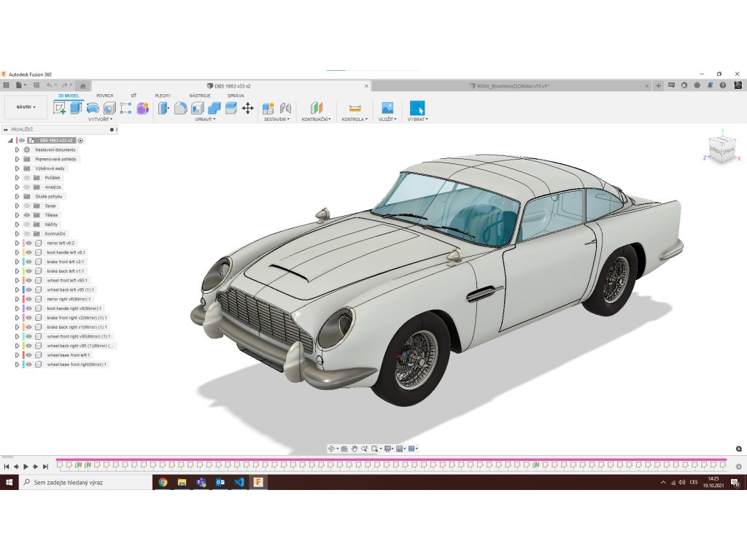The image size is (747, 560).
Task: Activate DB5 1963 root component radio
Action: point(80,141)
